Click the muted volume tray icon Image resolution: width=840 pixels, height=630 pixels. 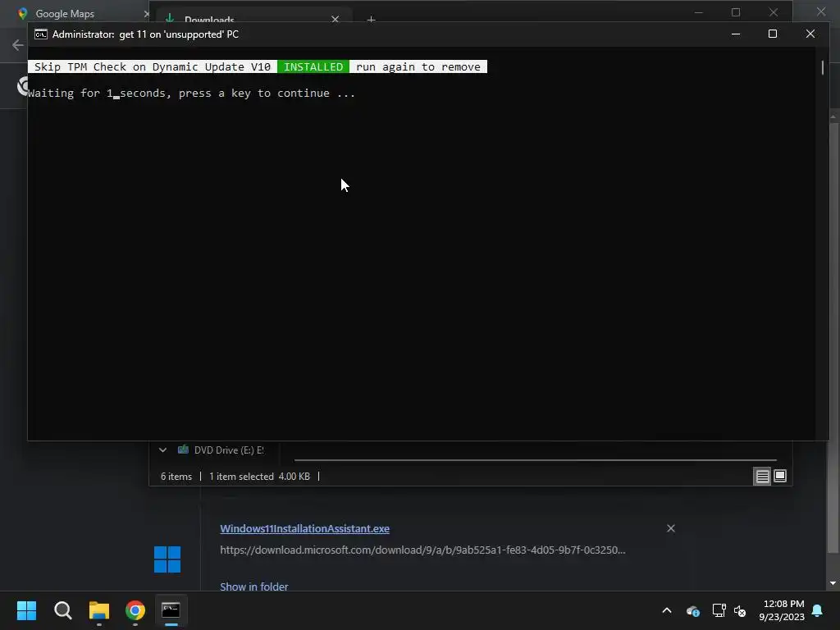pos(740,610)
